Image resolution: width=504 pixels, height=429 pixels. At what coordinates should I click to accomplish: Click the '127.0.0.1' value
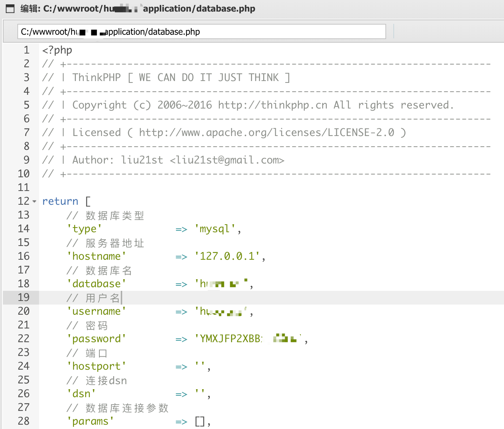227,256
